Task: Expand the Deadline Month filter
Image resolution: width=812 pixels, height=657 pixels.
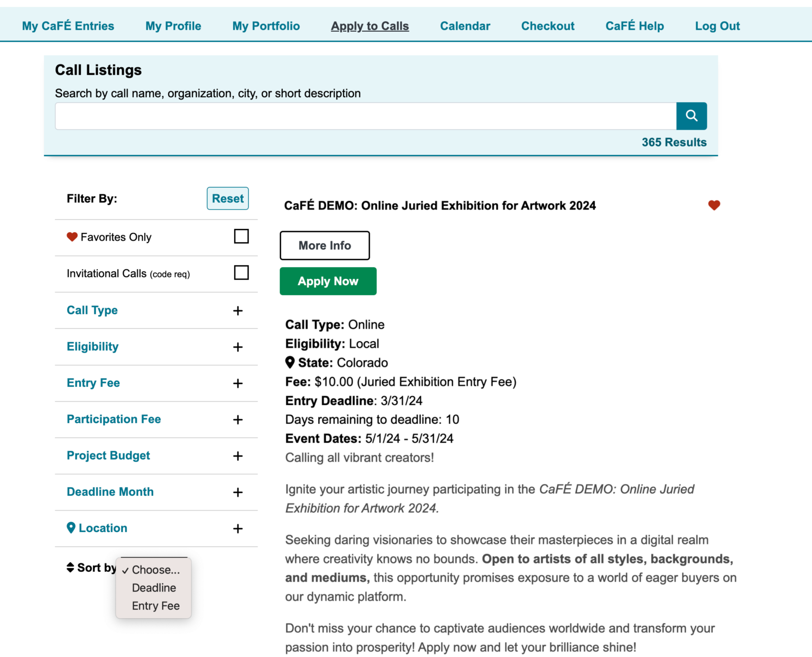Action: point(238,492)
